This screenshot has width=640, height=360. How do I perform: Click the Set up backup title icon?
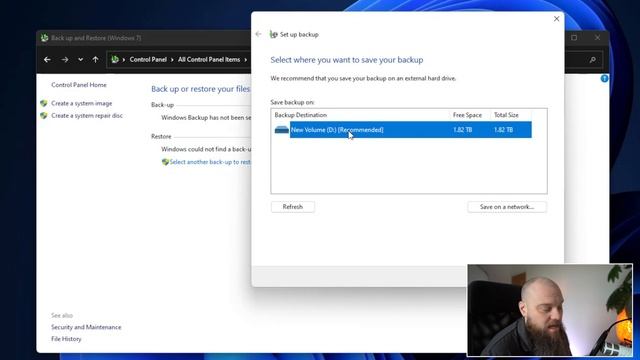click(273, 35)
